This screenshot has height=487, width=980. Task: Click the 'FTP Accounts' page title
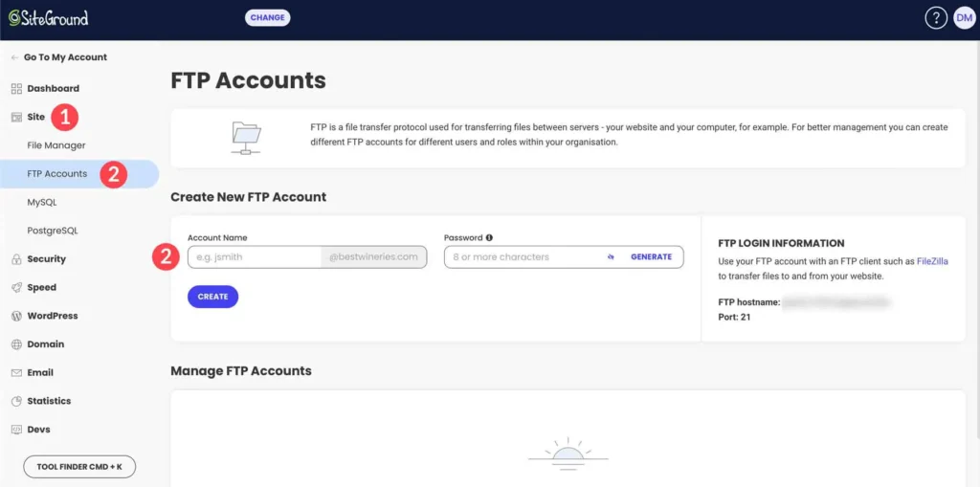(248, 80)
